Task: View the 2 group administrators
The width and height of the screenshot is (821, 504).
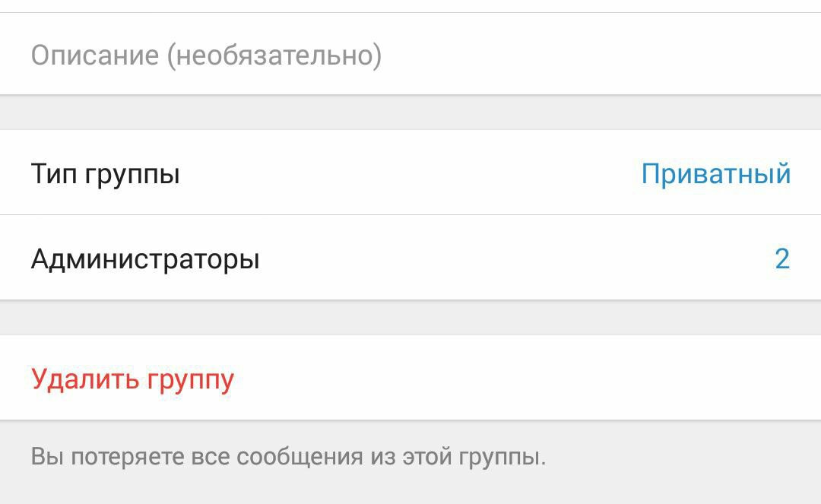Action: click(x=781, y=259)
